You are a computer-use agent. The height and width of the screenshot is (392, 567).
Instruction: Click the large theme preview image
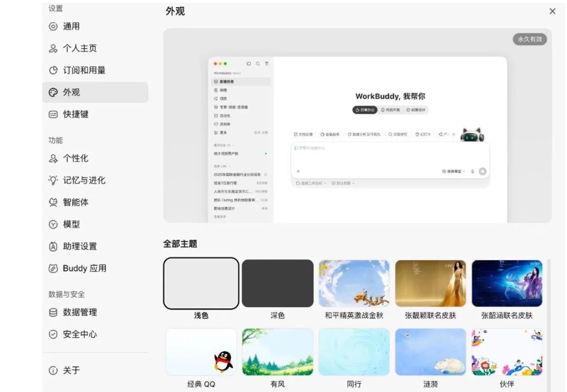tap(357, 126)
